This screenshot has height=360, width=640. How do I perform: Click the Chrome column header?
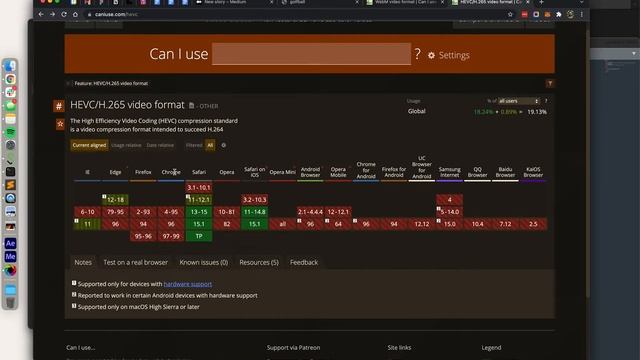[x=171, y=172]
